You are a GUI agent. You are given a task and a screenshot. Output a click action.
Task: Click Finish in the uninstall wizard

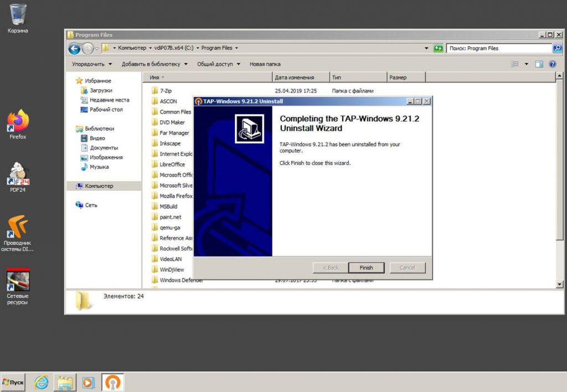[367, 267]
